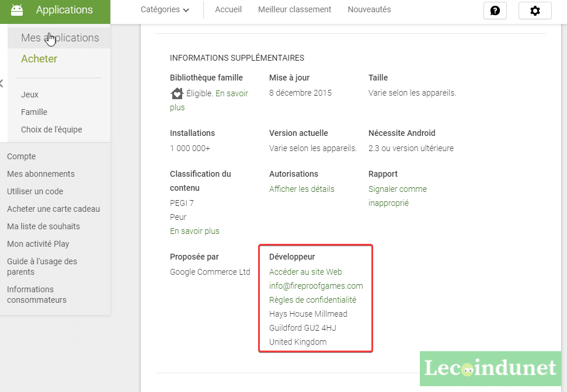Open Ma liste de souhaits

[43, 226]
